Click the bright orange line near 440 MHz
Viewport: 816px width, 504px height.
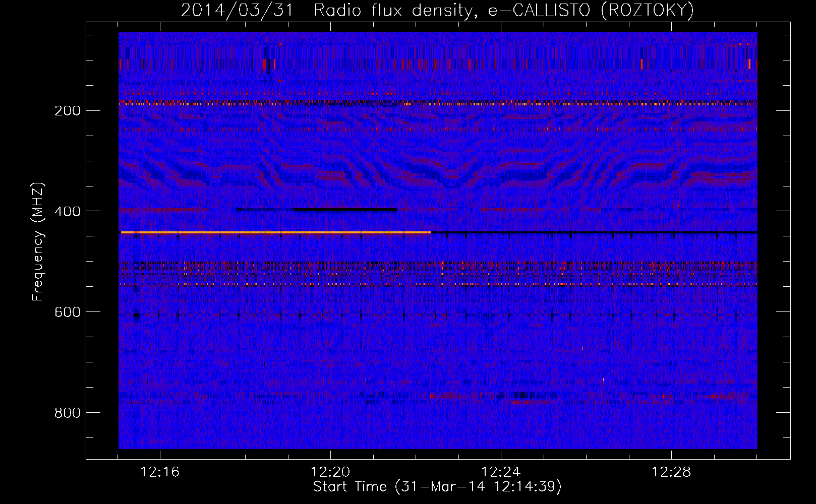coord(275,232)
